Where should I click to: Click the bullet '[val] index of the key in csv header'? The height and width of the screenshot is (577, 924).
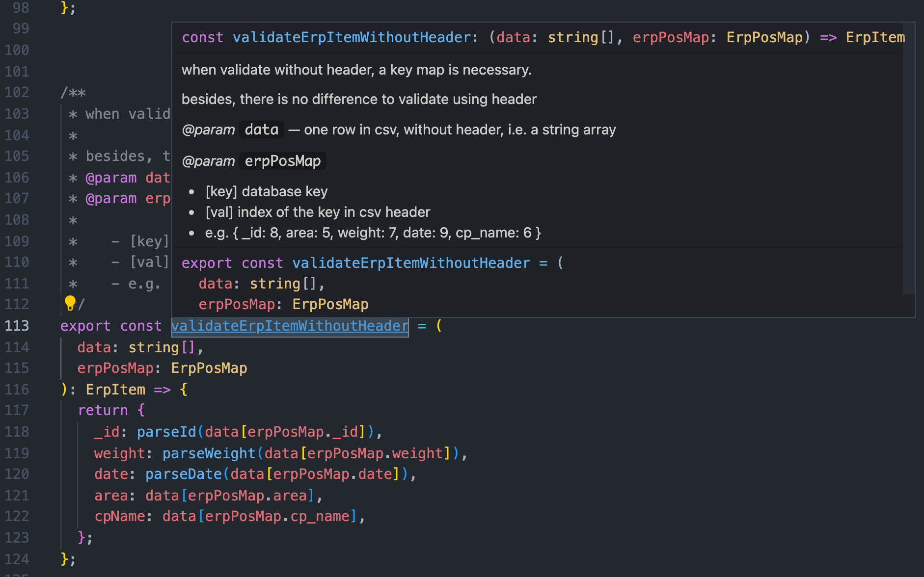click(x=318, y=212)
